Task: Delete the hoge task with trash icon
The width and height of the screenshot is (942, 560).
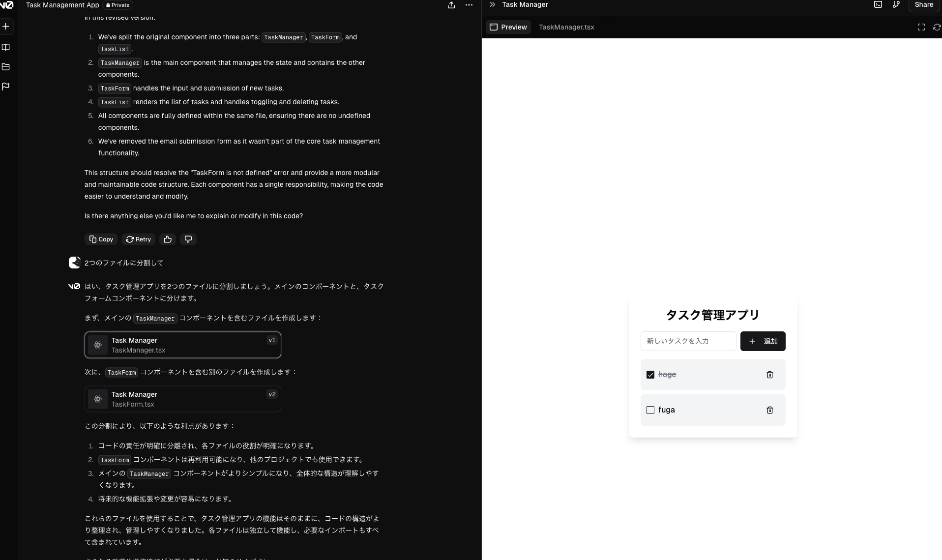Action: tap(770, 375)
